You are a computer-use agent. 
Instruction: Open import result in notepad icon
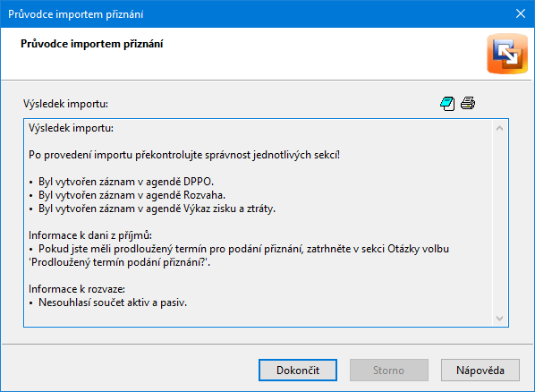(x=447, y=104)
